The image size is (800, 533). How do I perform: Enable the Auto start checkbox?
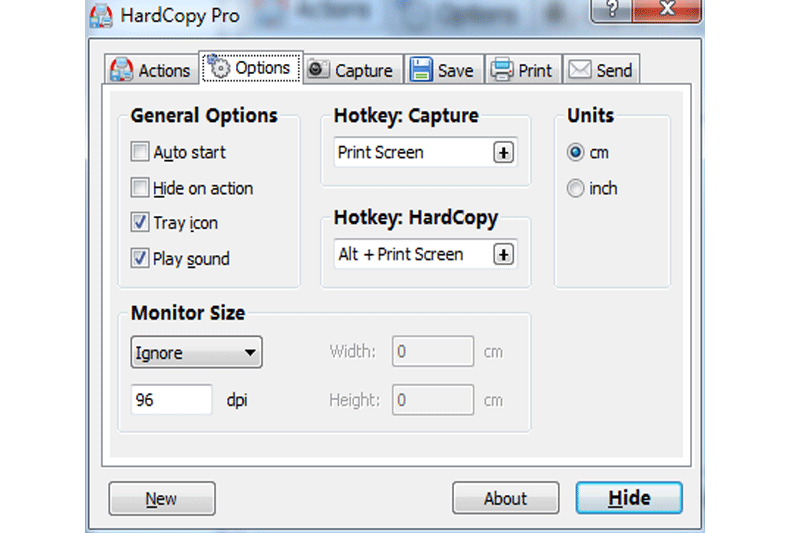(139, 152)
